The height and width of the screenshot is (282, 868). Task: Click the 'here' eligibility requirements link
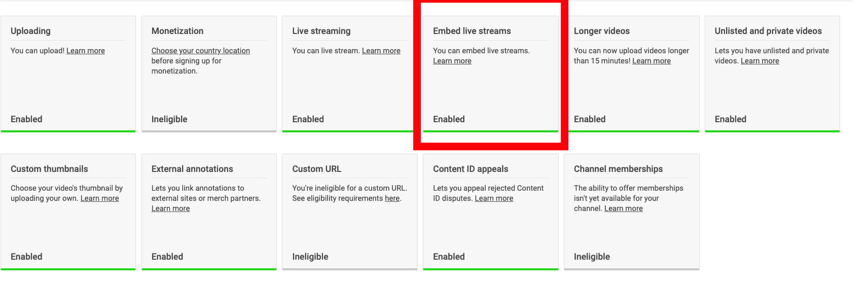pos(392,198)
